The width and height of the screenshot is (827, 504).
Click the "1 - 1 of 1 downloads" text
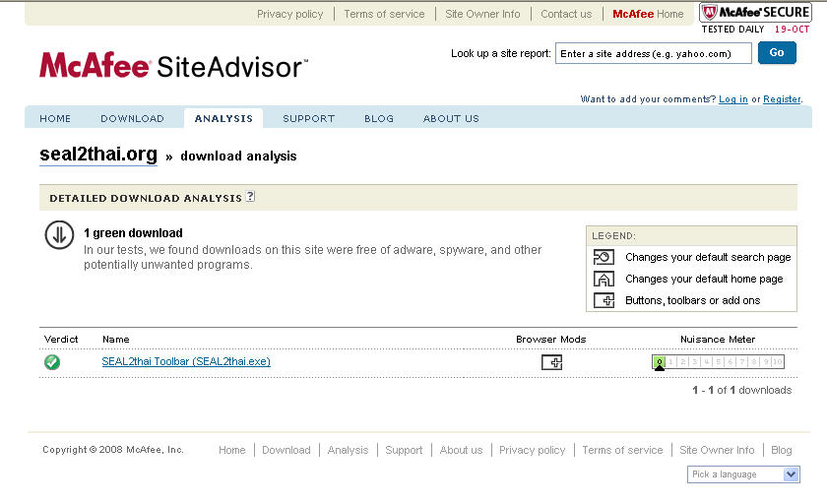[742, 390]
